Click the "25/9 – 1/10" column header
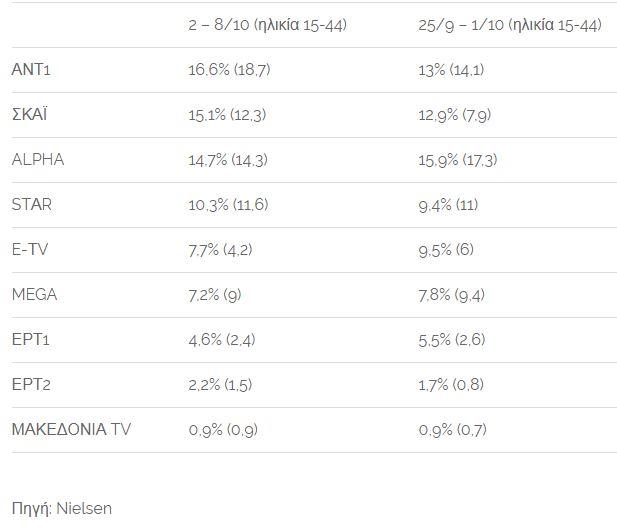Image resolution: width=617 pixels, height=528 pixels. click(x=510, y=24)
